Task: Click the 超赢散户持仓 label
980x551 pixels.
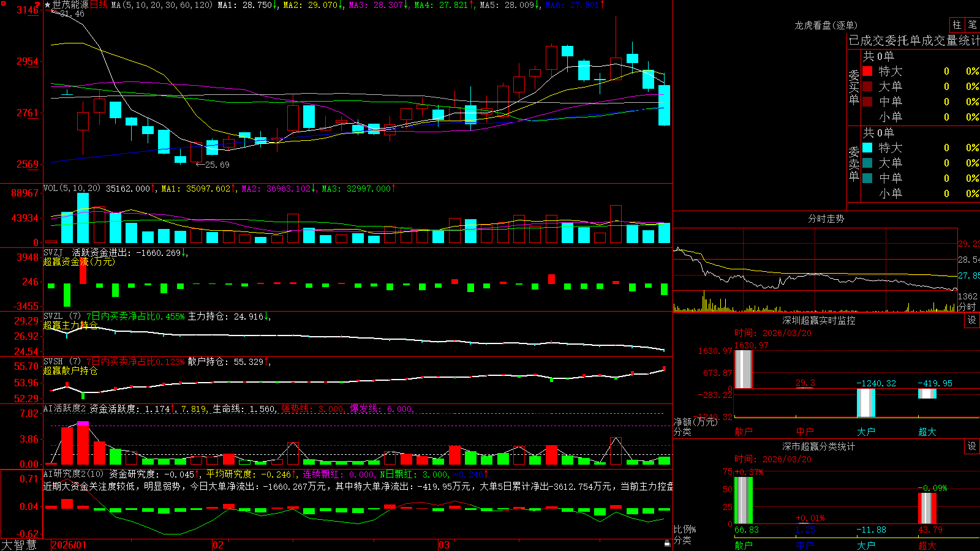Action: coord(70,371)
